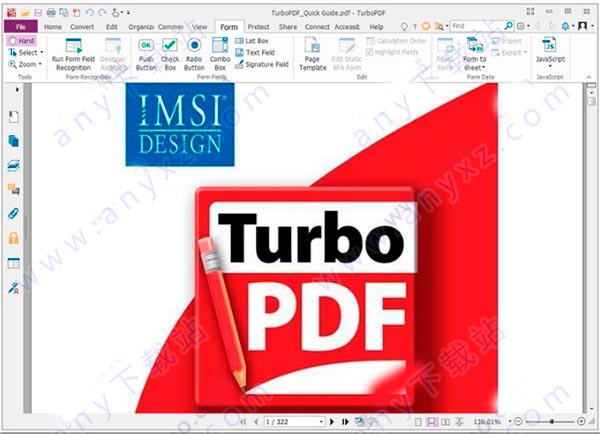Switch to continuous page view mode
Viewport: 600px width, 434px height.
pos(432,422)
